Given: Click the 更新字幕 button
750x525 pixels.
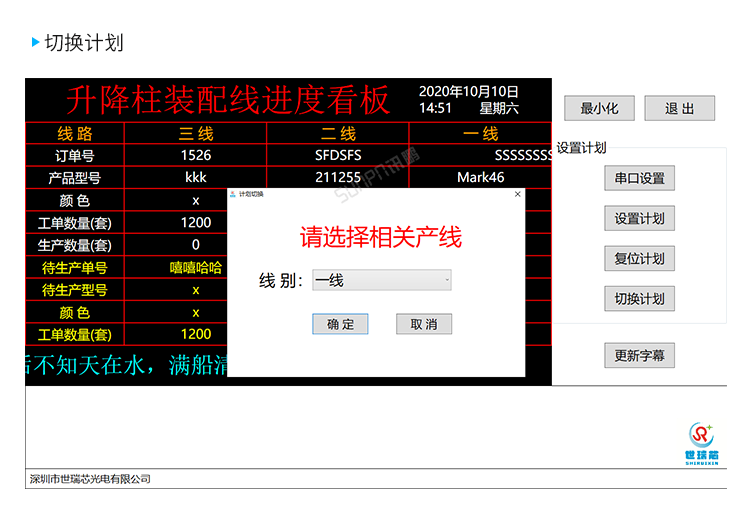Looking at the screenshot, I should [x=639, y=355].
